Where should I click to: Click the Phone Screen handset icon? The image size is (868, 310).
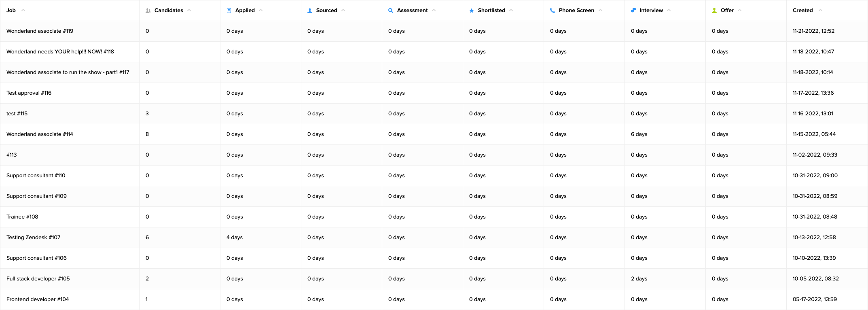pos(553,11)
